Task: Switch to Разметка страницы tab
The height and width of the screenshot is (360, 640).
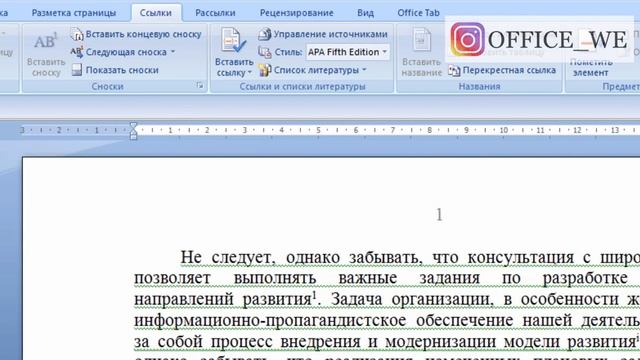Action: [x=74, y=13]
